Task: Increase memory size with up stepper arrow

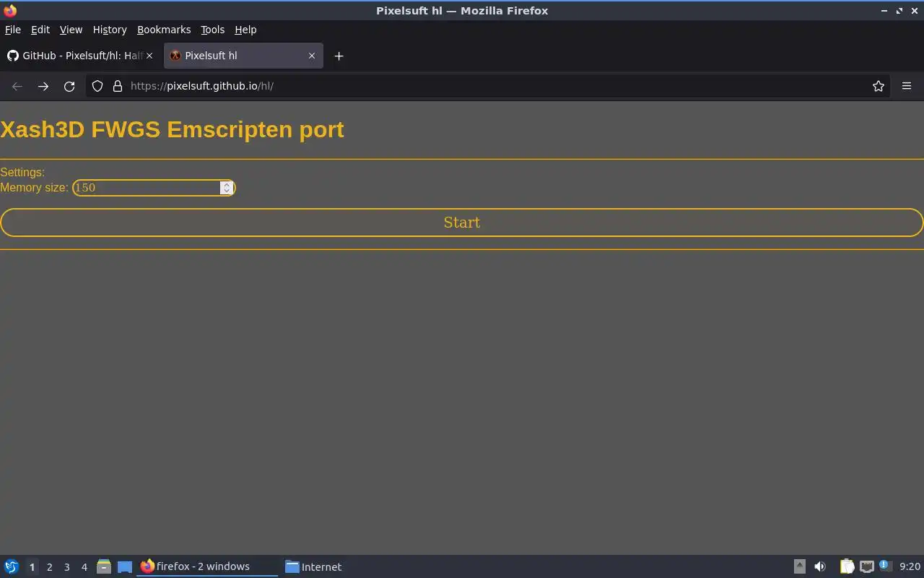Action: pyautogui.click(x=227, y=184)
